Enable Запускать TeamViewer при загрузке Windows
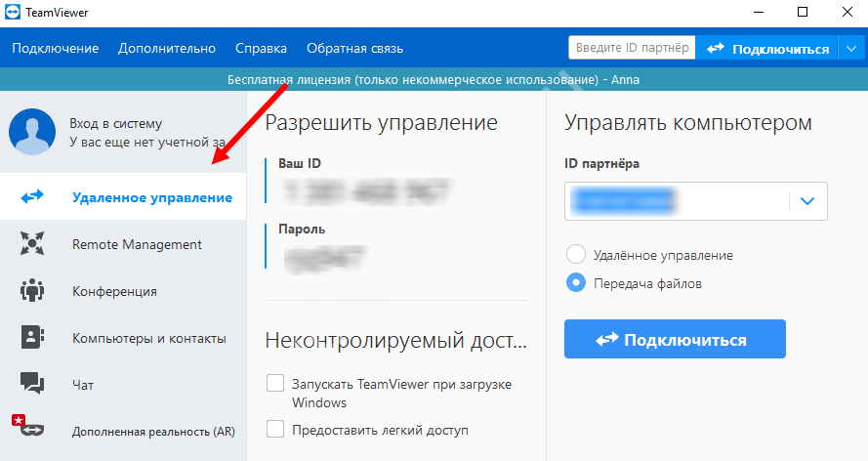Viewport: 868px width, 461px height. [x=275, y=383]
